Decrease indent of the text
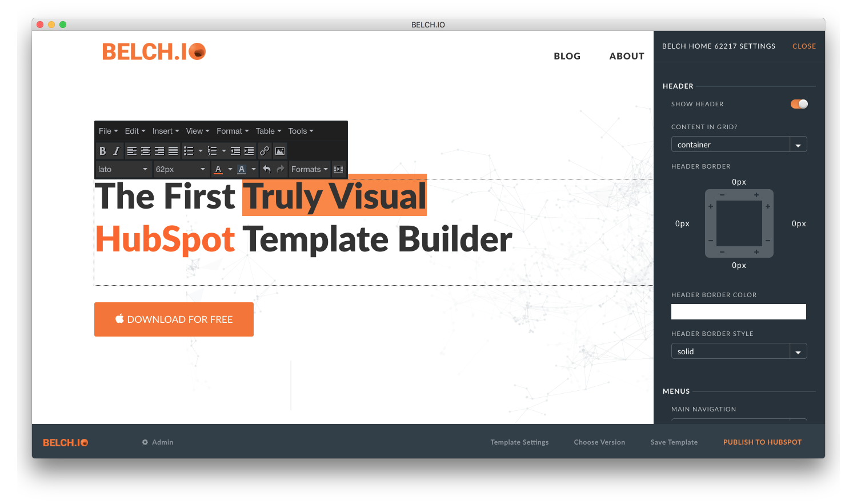The width and height of the screenshot is (857, 504). pyautogui.click(x=235, y=151)
